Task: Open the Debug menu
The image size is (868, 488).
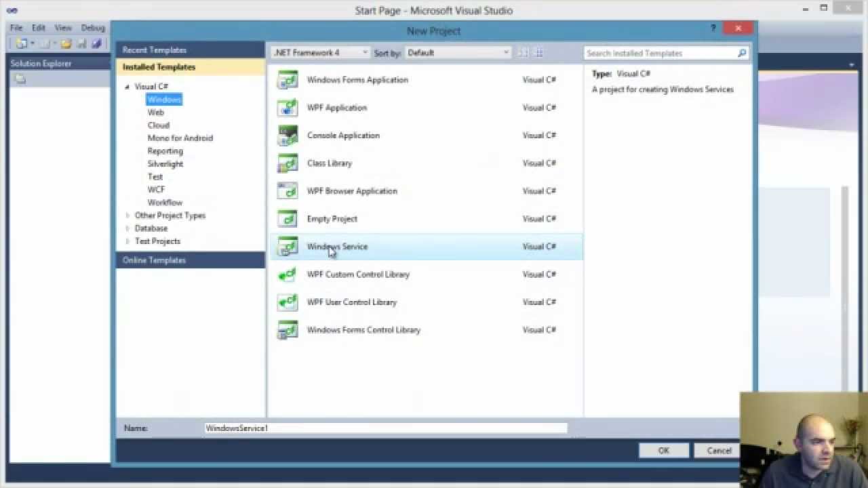Action: [x=93, y=28]
